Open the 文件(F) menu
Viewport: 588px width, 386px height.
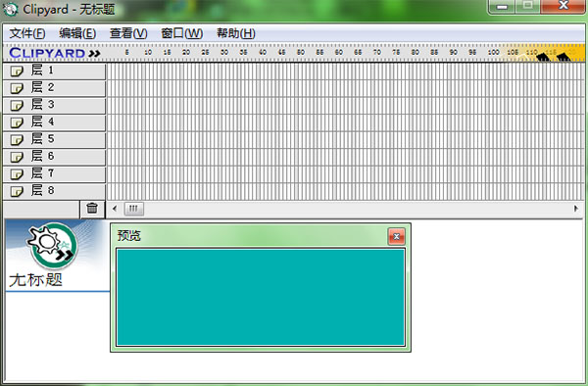coord(27,33)
